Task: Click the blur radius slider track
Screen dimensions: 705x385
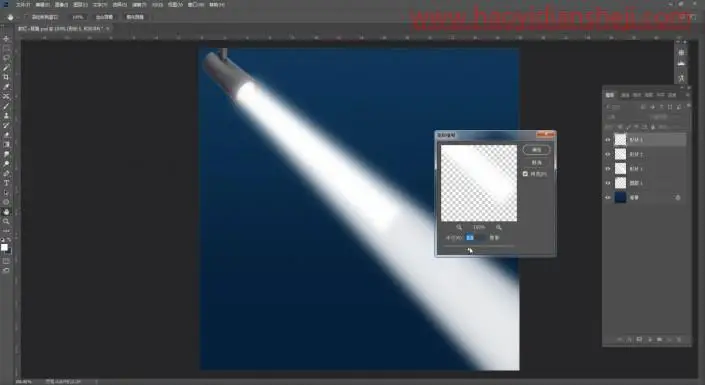Action: (x=479, y=246)
